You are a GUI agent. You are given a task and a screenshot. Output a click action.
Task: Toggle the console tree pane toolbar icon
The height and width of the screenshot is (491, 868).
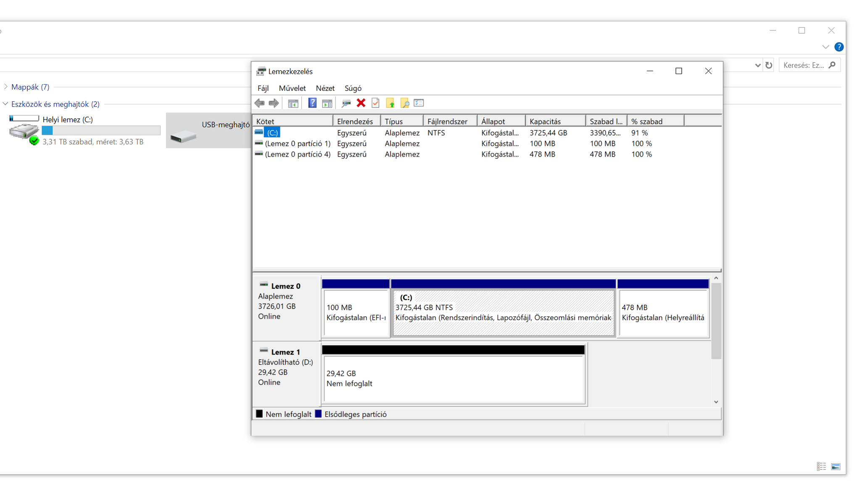[x=293, y=103]
